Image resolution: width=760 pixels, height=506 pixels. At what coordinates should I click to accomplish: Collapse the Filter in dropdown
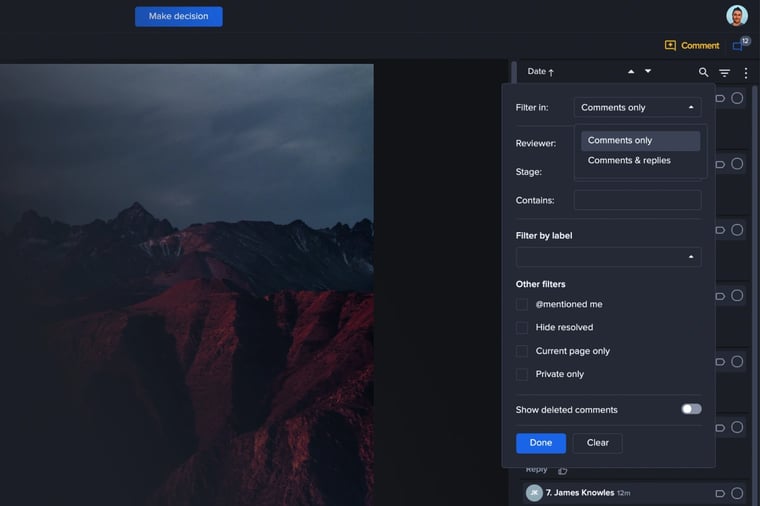[637, 107]
